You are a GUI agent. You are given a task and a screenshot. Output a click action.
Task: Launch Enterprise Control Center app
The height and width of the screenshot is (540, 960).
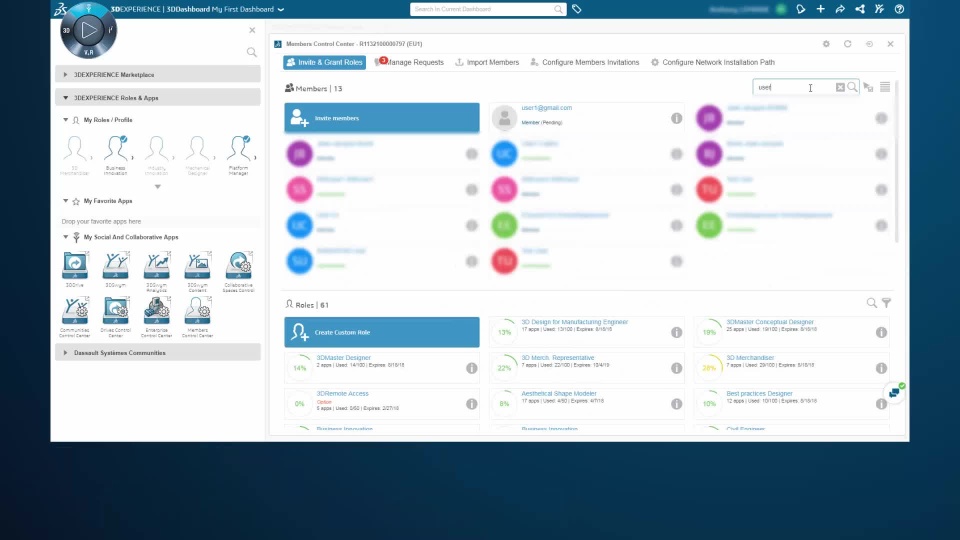(157, 310)
